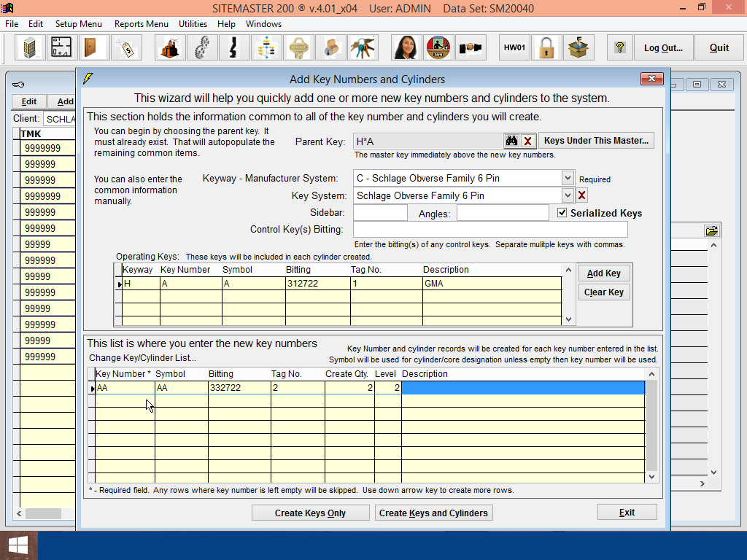Click the Change Key/Cylinder List label

pyautogui.click(x=142, y=357)
